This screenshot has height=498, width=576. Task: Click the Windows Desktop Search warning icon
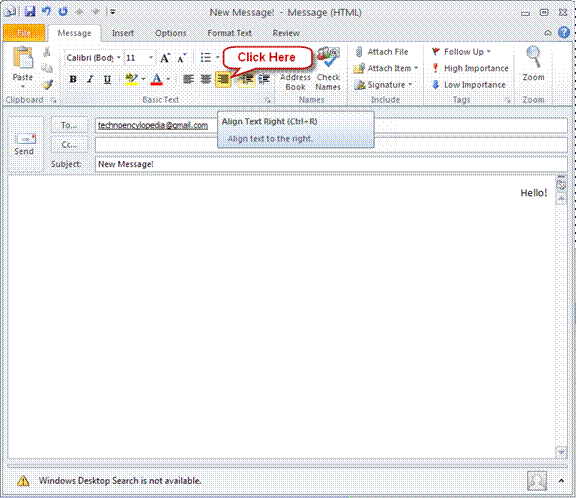[x=23, y=480]
